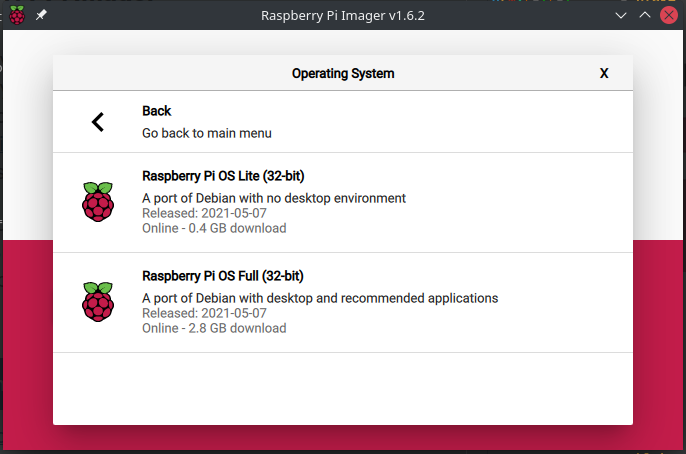The height and width of the screenshot is (454, 686).
Task: Click the bold Back label
Action: (x=157, y=111)
